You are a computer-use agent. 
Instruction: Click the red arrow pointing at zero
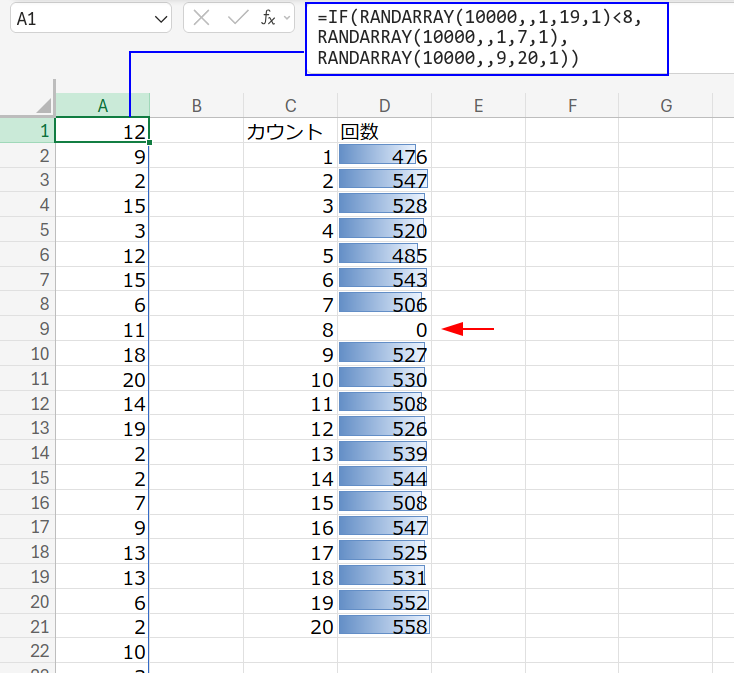click(468, 329)
